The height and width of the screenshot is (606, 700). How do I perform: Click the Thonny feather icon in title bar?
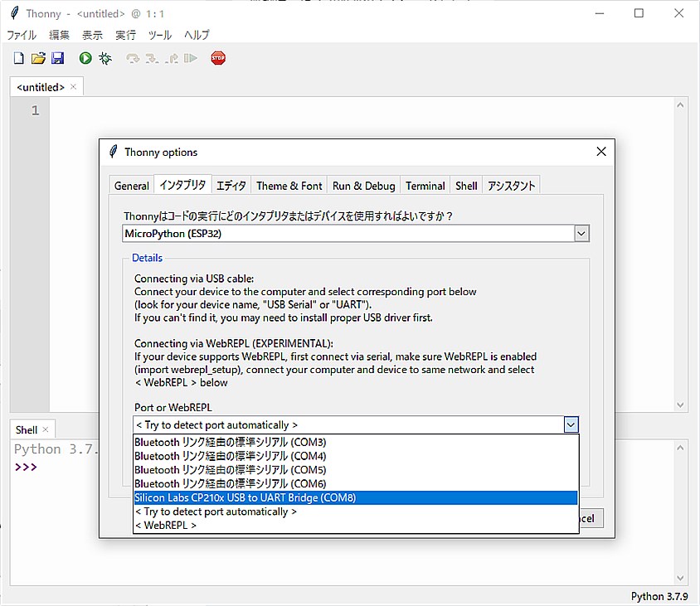click(x=13, y=12)
